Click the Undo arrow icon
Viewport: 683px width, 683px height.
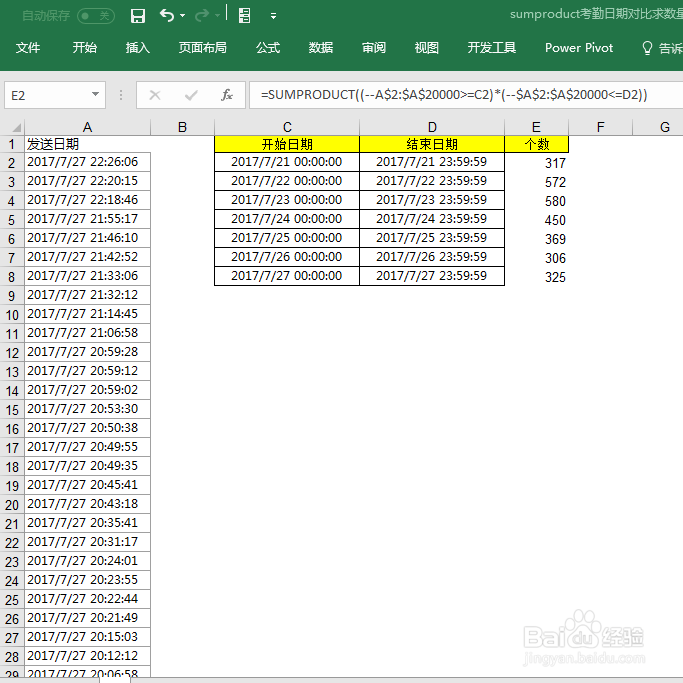pos(167,15)
